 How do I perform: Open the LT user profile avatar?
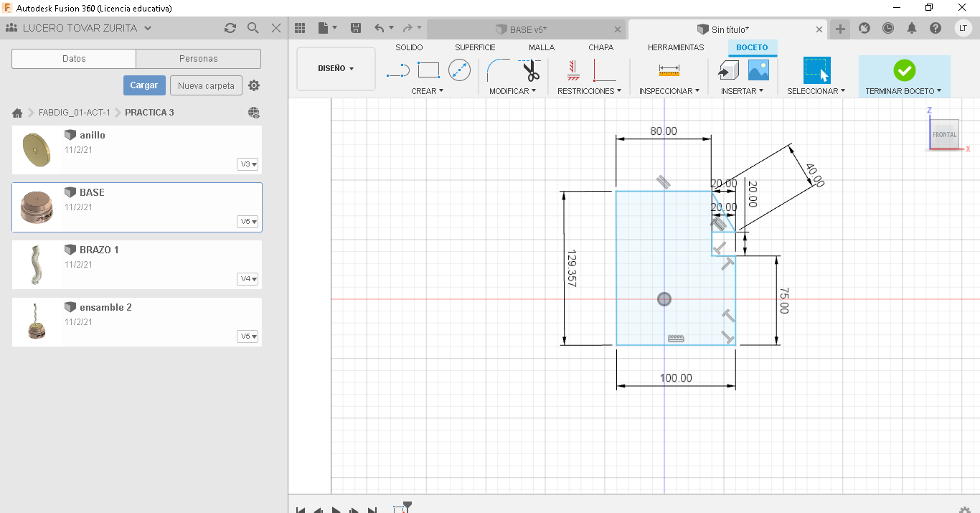963,28
